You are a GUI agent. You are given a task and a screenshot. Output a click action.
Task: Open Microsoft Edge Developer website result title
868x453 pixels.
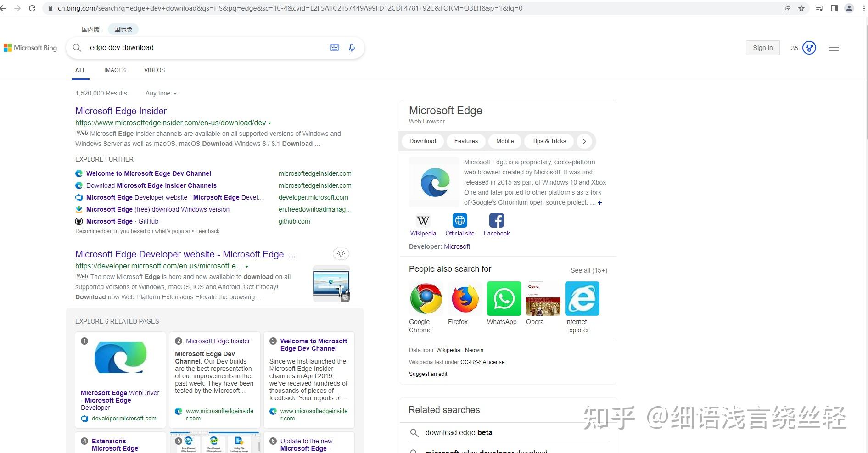pyautogui.click(x=185, y=254)
